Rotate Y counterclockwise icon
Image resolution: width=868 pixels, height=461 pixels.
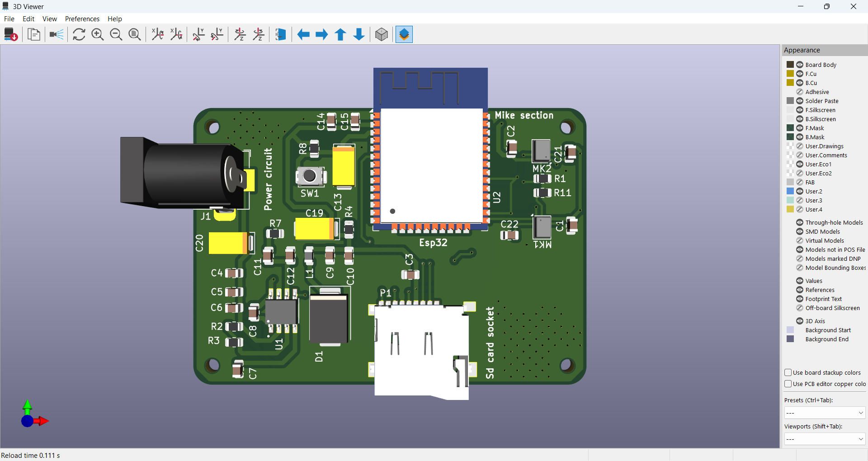(217, 34)
